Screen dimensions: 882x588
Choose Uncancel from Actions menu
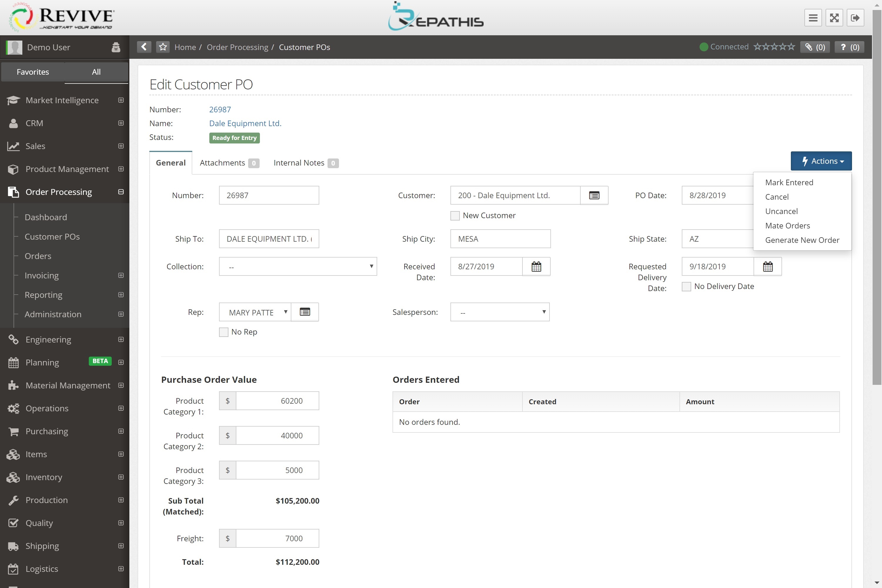click(x=781, y=211)
